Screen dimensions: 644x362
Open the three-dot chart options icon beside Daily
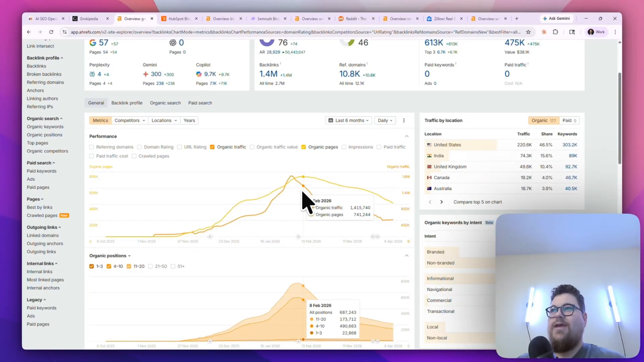point(404,120)
